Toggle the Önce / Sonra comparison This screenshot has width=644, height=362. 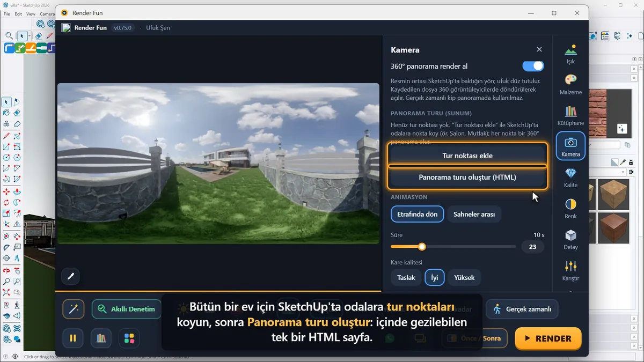point(474,338)
